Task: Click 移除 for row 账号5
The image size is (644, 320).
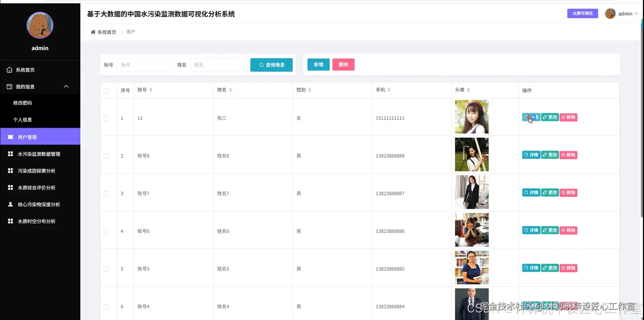Action: (x=568, y=268)
